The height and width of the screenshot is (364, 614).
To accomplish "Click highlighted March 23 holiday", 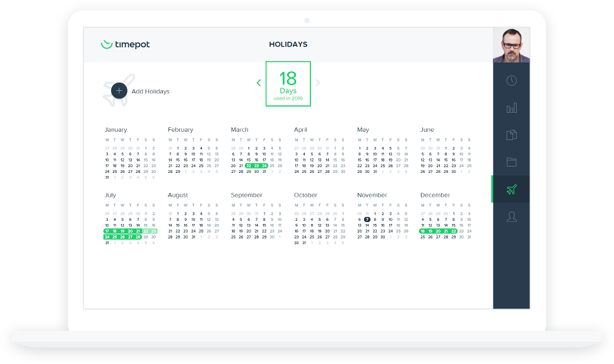I will coord(256,166).
